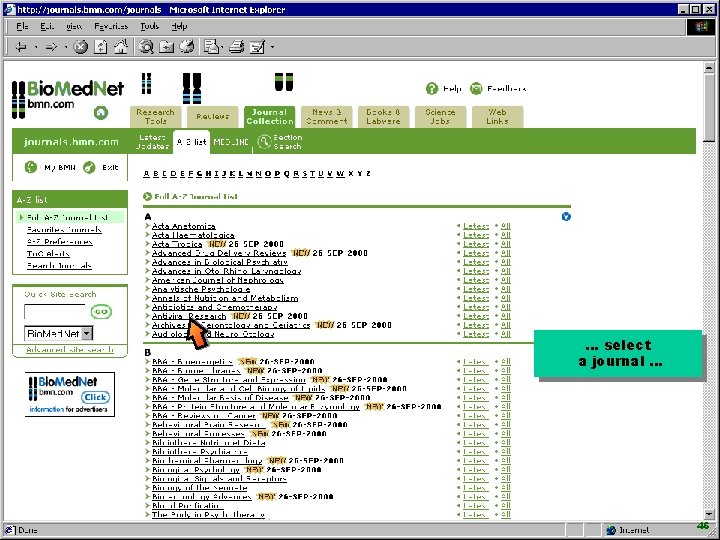Open the Mail button dropdown arrow
720x540 pixels.
pos(222,47)
